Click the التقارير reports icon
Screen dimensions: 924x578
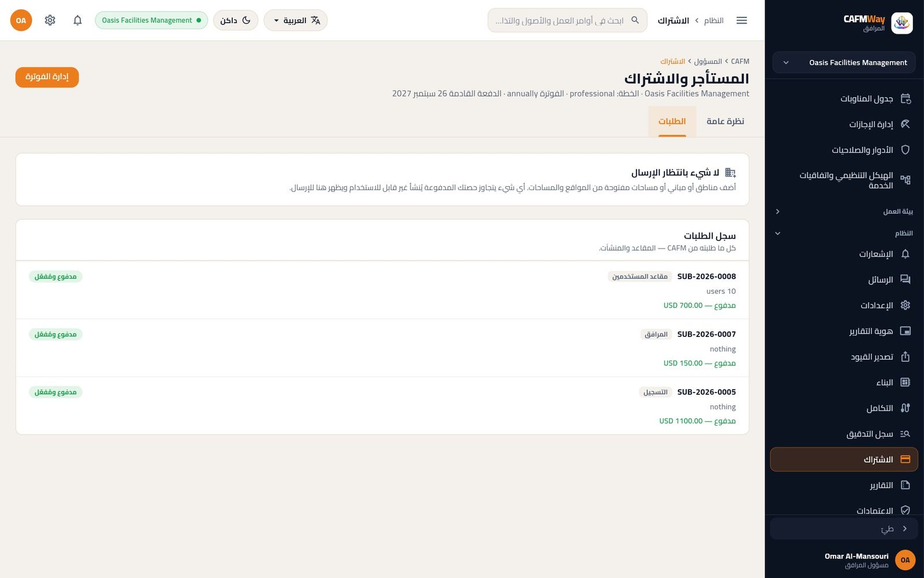pos(905,485)
